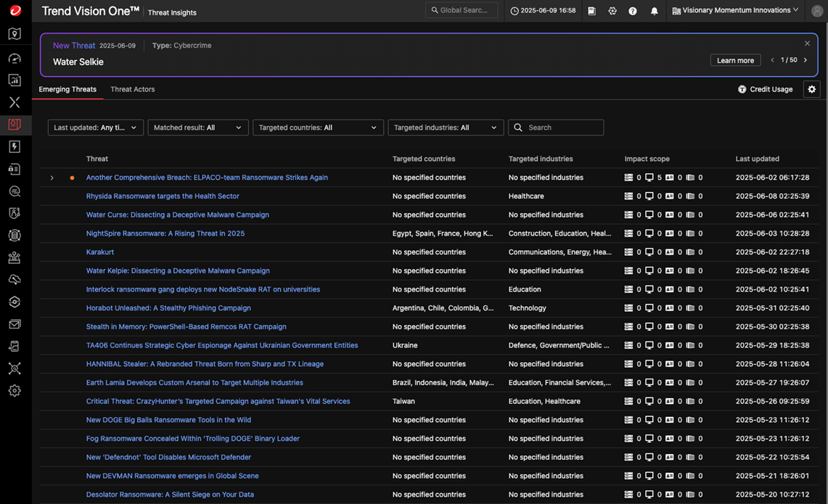
Task: Go to next threat in banner
Action: (805, 60)
